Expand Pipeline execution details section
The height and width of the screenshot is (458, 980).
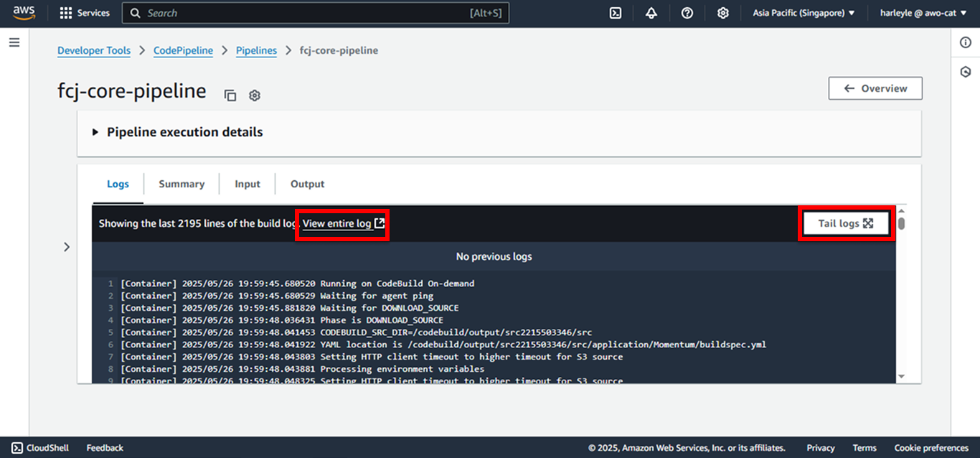point(178,132)
